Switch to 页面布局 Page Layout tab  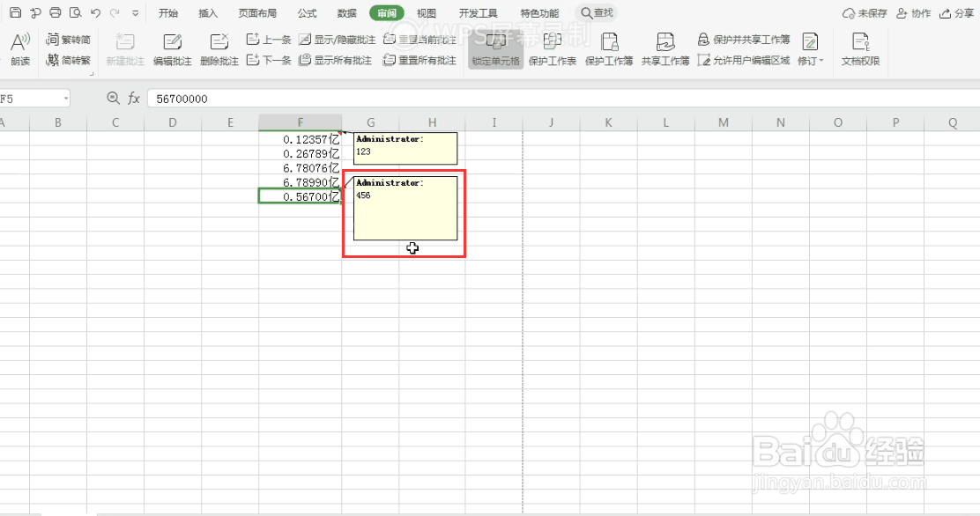(x=257, y=13)
